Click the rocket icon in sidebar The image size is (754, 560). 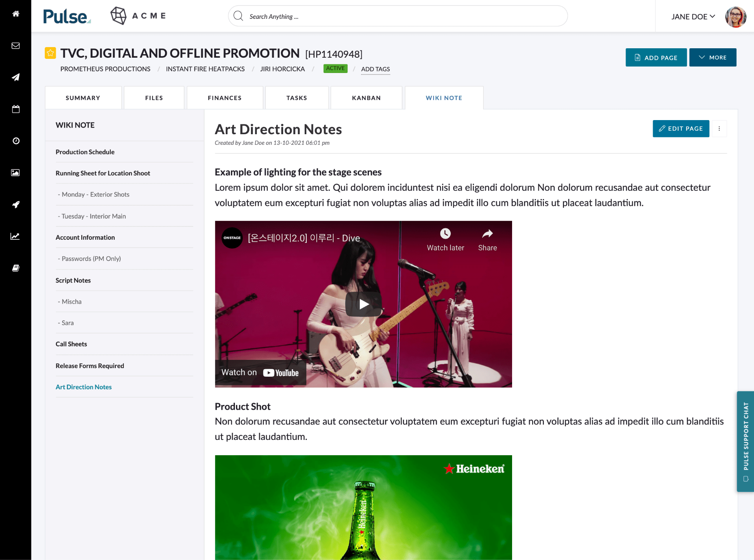coord(16,204)
